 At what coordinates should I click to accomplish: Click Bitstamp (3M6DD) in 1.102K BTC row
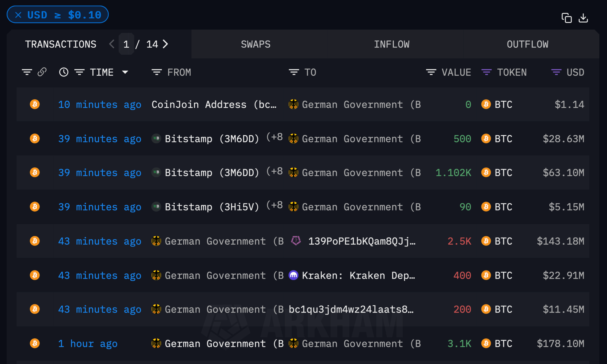(212, 173)
